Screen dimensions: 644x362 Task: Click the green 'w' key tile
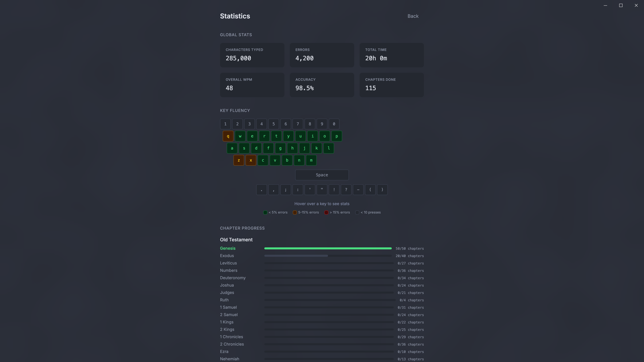(240, 136)
